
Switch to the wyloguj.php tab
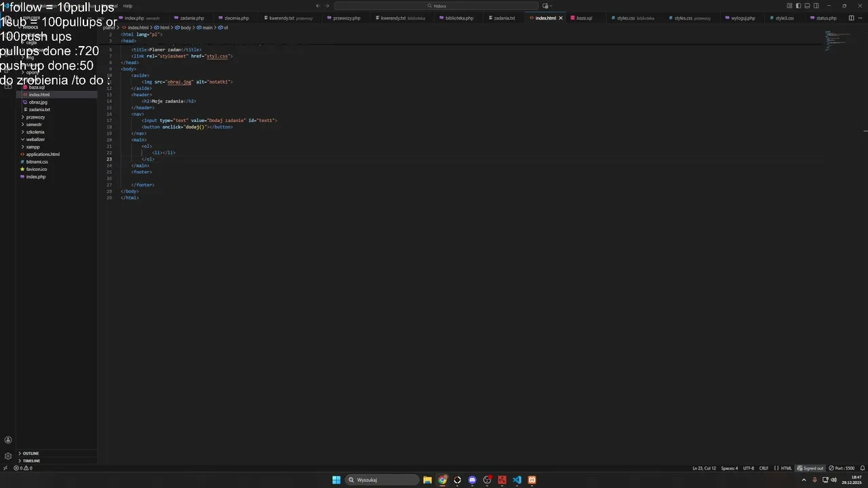743,18
